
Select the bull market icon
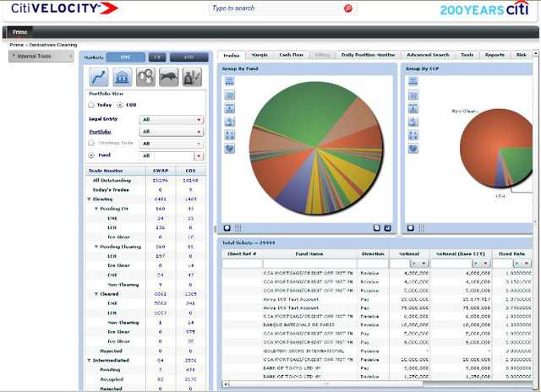[169, 77]
